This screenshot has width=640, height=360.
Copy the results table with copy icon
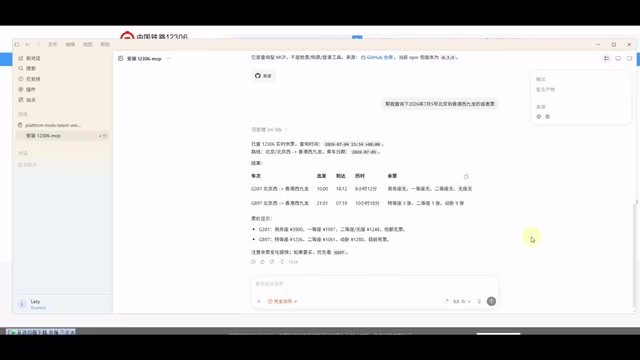(x=466, y=177)
